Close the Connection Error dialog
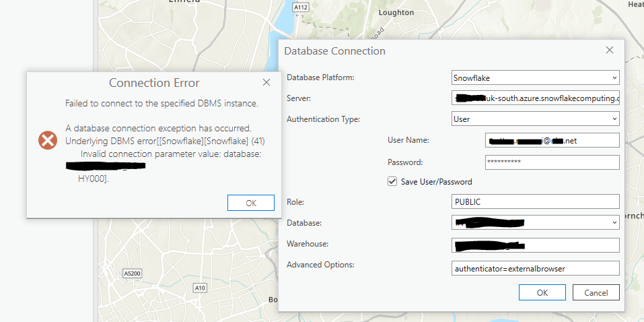This screenshot has height=322, width=644. [266, 82]
